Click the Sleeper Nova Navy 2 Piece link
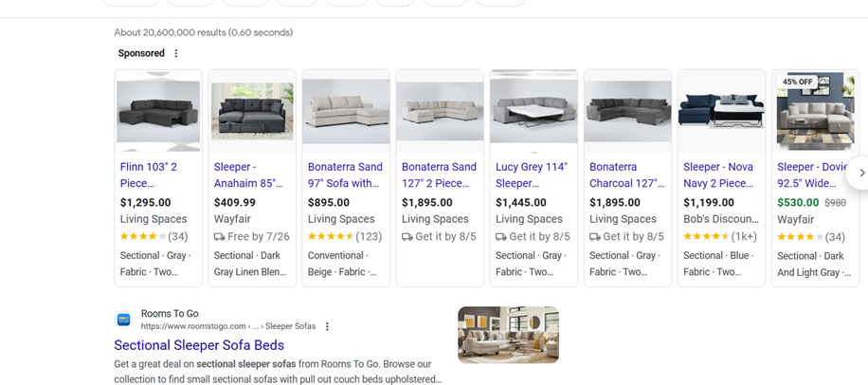Viewport: 868px width, 385px height. pyautogui.click(x=718, y=174)
